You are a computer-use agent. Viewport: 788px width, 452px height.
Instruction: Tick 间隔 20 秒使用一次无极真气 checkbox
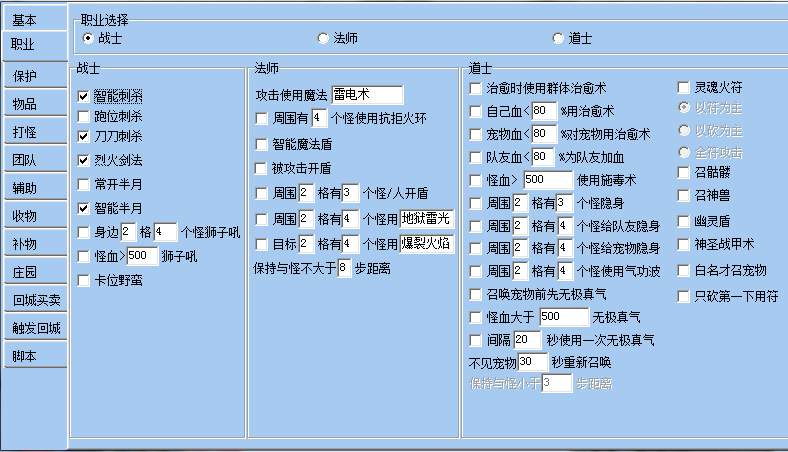point(475,340)
